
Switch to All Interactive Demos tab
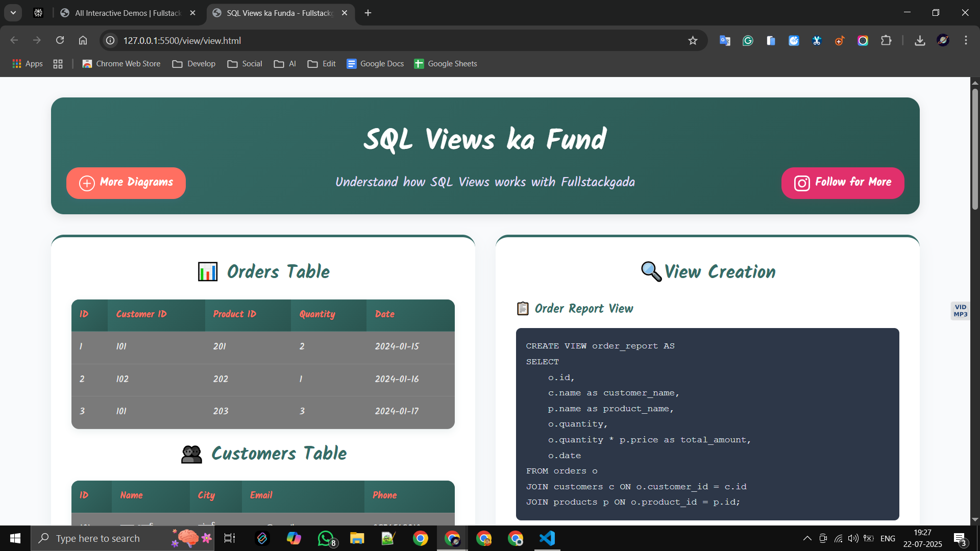point(128,13)
